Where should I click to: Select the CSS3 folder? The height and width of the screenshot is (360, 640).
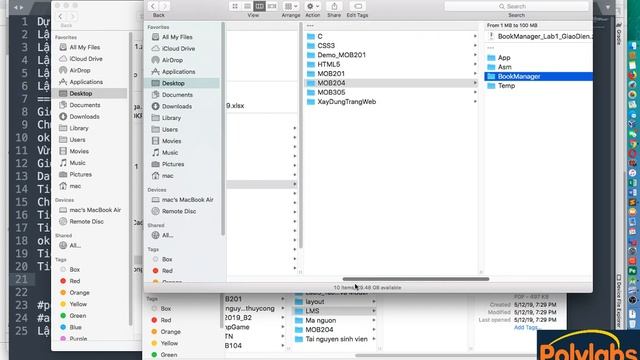point(326,46)
